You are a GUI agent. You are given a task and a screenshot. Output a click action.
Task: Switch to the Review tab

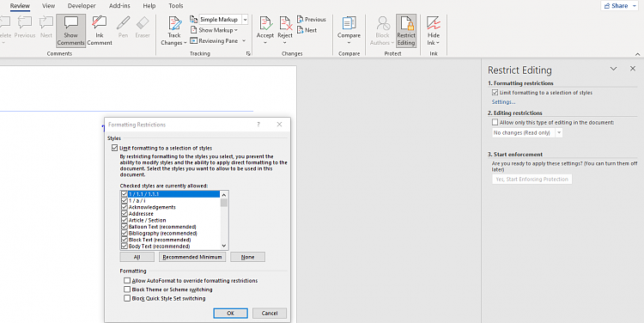coord(20,6)
